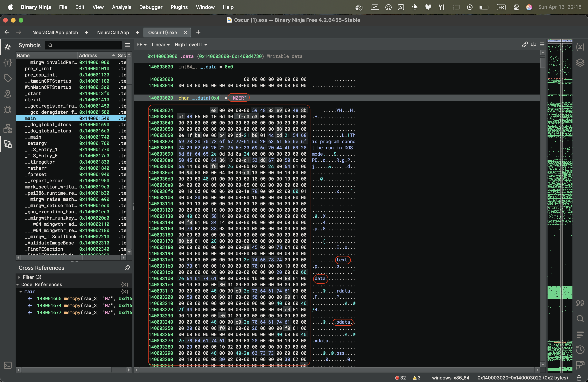Toggle the lock icon in the status bar
The width and height of the screenshot is (588, 382).
click(579, 378)
